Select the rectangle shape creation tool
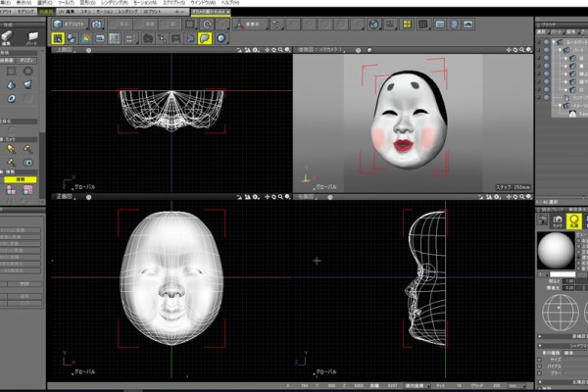The width and height of the screenshot is (588, 392). [11, 71]
